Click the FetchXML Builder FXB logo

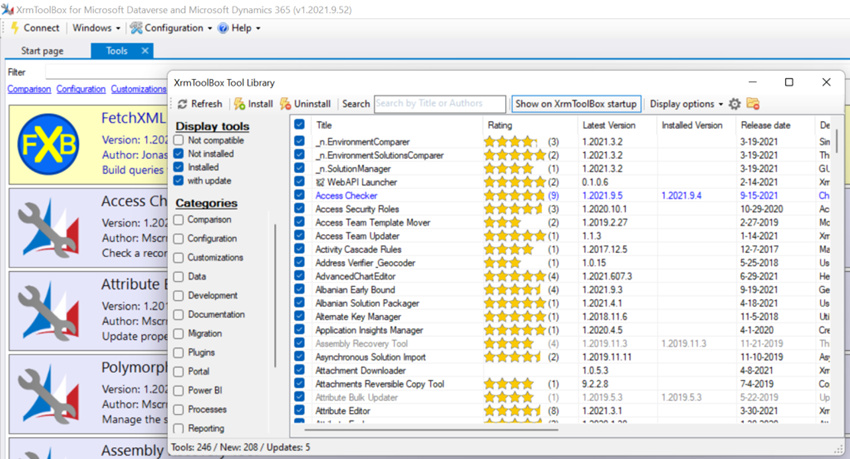[x=48, y=145]
